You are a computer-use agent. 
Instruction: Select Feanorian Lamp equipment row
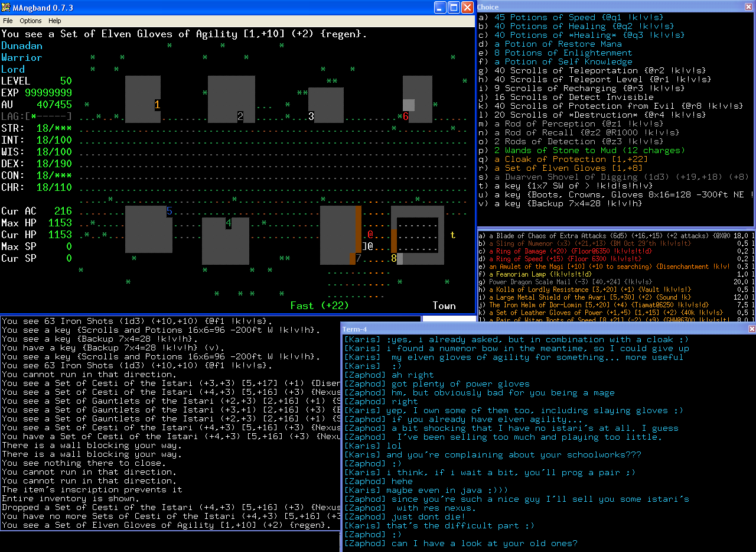click(615, 274)
